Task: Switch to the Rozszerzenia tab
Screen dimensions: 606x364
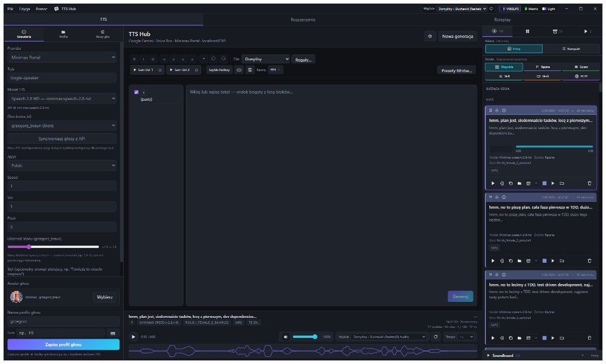Action: click(x=303, y=20)
